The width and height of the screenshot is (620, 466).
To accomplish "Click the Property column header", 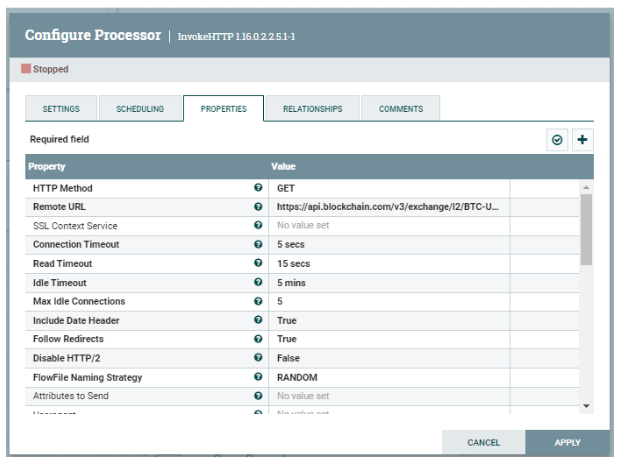I will coord(47,166).
